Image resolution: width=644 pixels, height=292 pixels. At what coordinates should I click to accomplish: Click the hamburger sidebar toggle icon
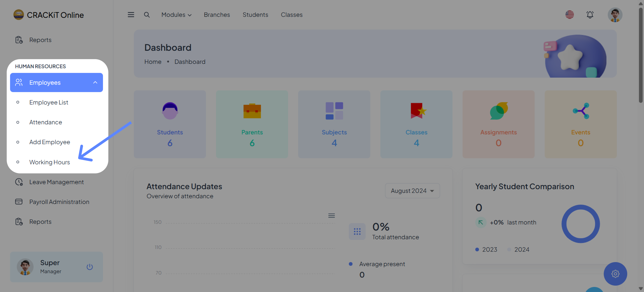pyautogui.click(x=131, y=15)
